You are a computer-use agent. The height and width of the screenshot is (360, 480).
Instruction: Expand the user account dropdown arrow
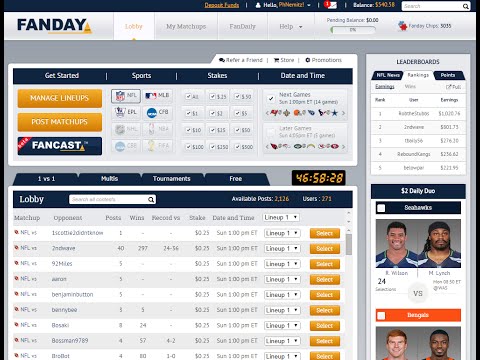point(309,5)
